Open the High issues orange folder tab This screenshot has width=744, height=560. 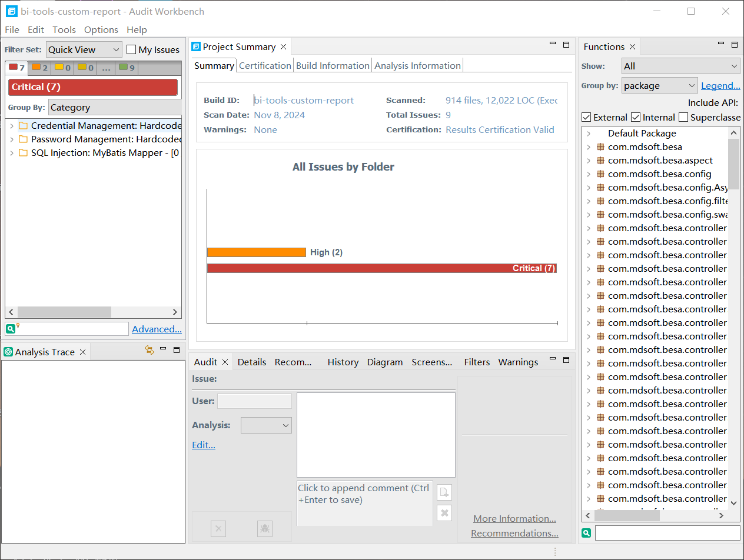click(x=40, y=68)
